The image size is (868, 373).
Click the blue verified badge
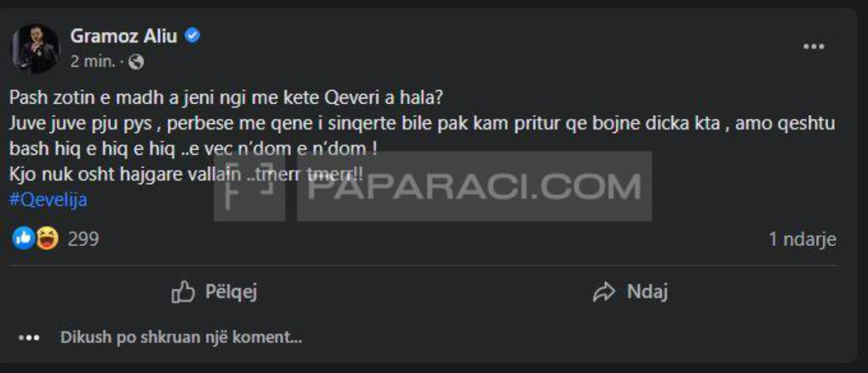[x=192, y=37]
